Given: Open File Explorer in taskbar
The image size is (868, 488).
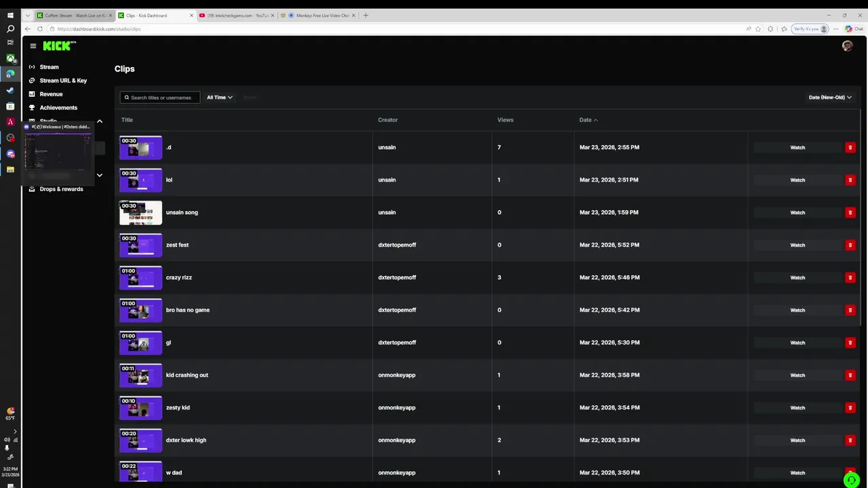Looking at the screenshot, I should [x=10, y=169].
